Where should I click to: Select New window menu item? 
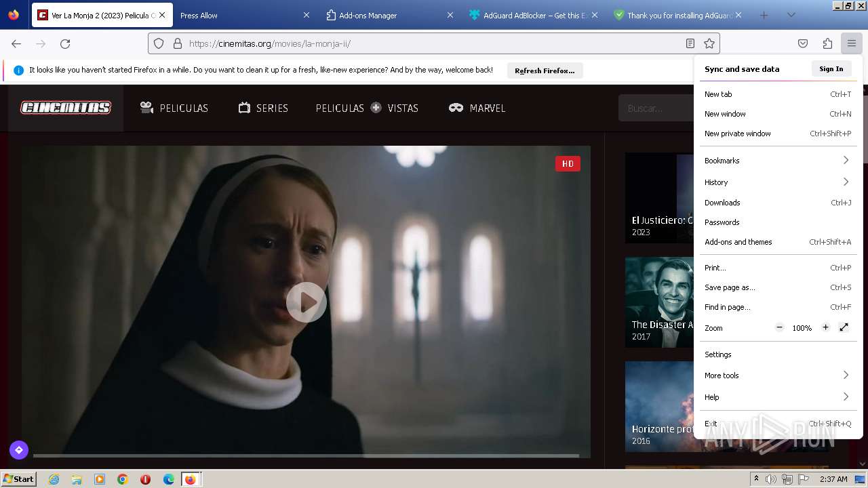778,114
